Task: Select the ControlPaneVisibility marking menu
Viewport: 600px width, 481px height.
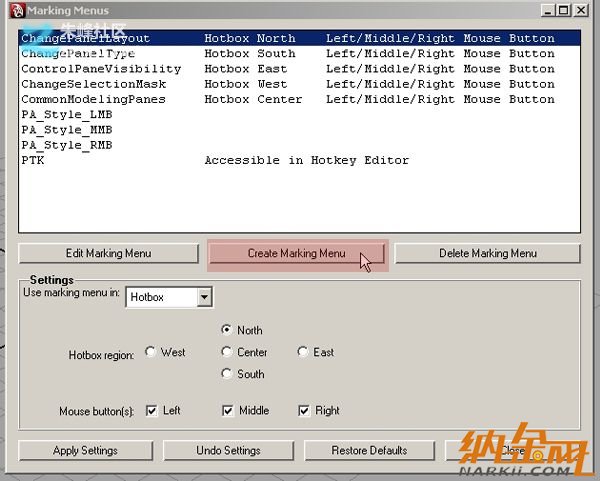Action: tap(101, 69)
